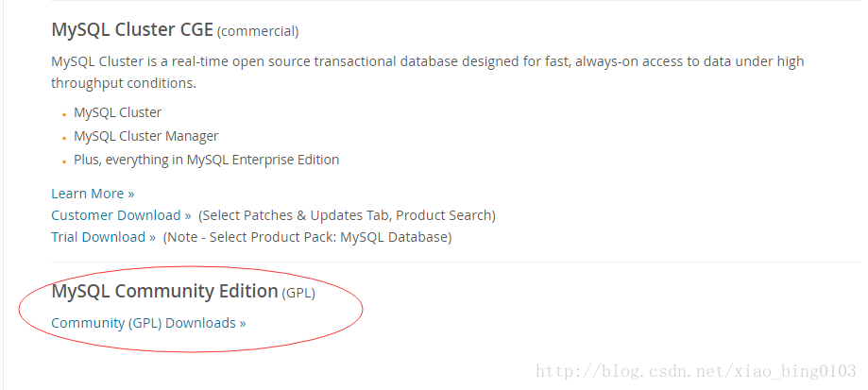
Task: Click the 'Select Product Pack: MySQL Database' note
Action: (x=308, y=237)
